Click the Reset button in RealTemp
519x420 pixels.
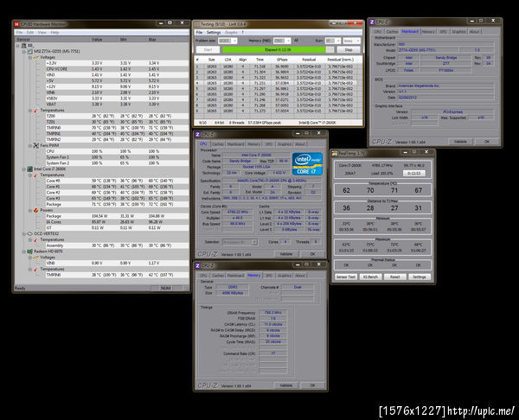pyautogui.click(x=394, y=277)
